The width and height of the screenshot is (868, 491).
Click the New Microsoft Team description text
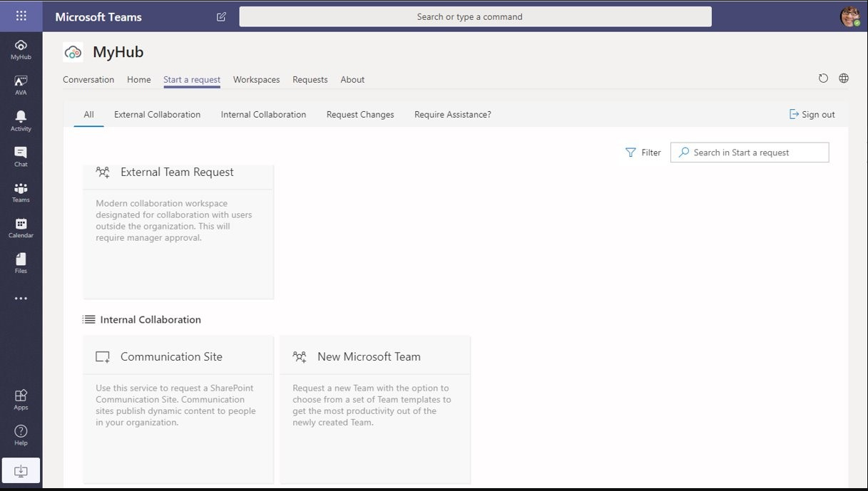[372, 405]
